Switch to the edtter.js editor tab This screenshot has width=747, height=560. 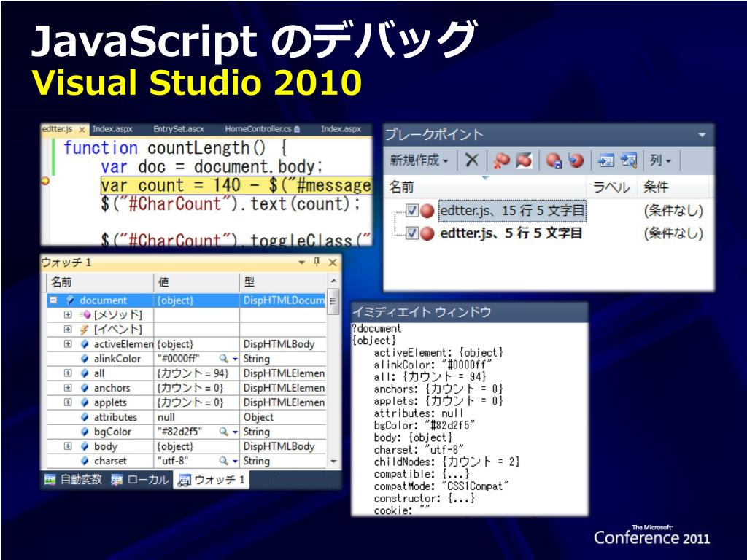pos(57,129)
